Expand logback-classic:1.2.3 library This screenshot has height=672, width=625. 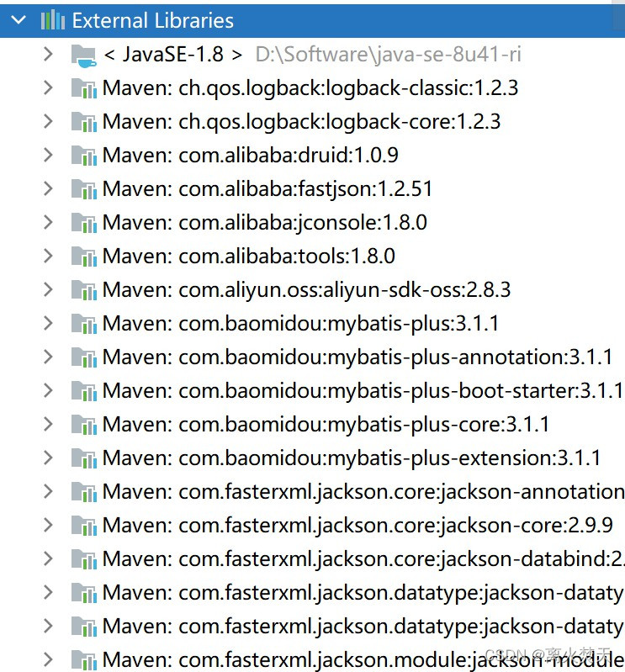[48, 87]
